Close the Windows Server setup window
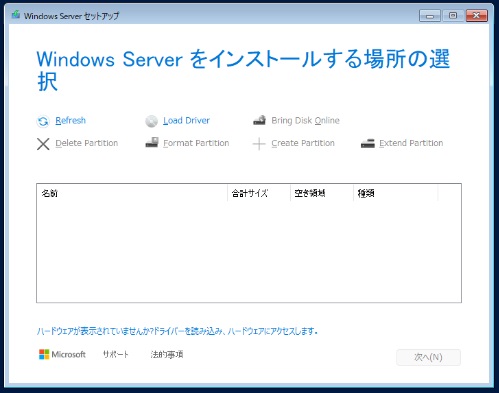Image resolution: width=499 pixels, height=393 pixels. 477,16
